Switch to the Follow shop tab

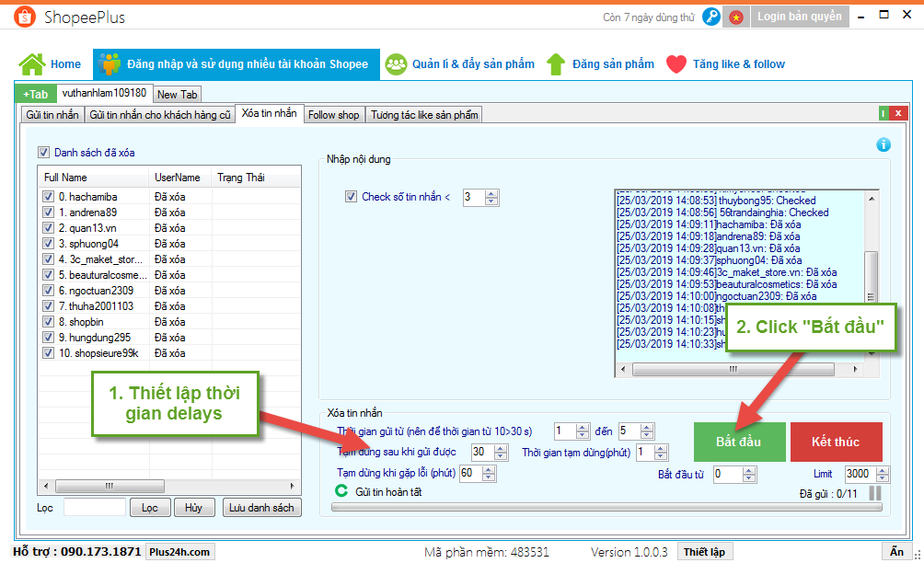[333, 115]
